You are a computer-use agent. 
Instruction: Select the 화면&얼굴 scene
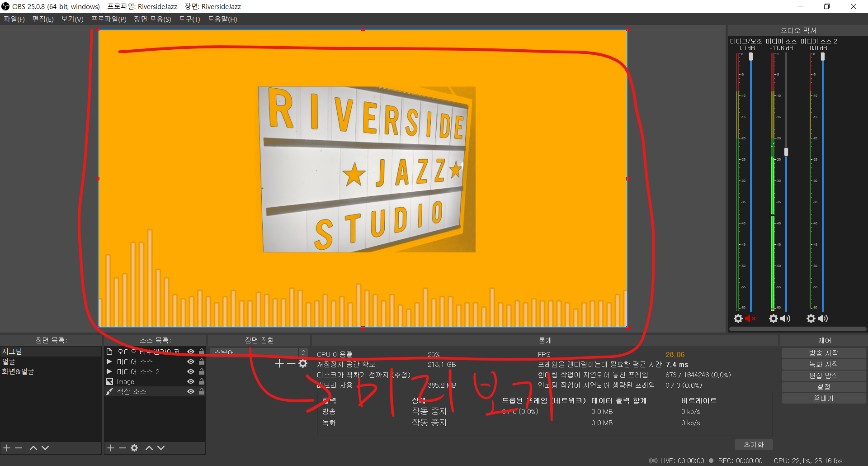point(18,371)
